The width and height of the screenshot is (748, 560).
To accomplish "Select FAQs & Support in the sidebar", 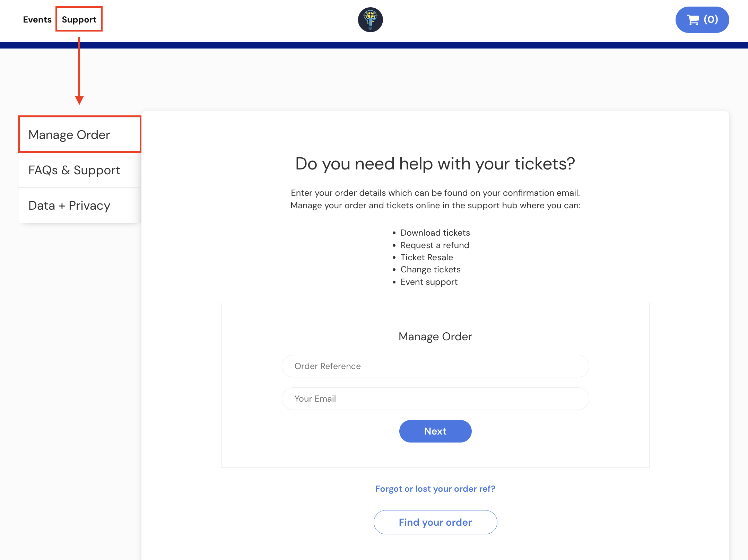I will (x=80, y=170).
